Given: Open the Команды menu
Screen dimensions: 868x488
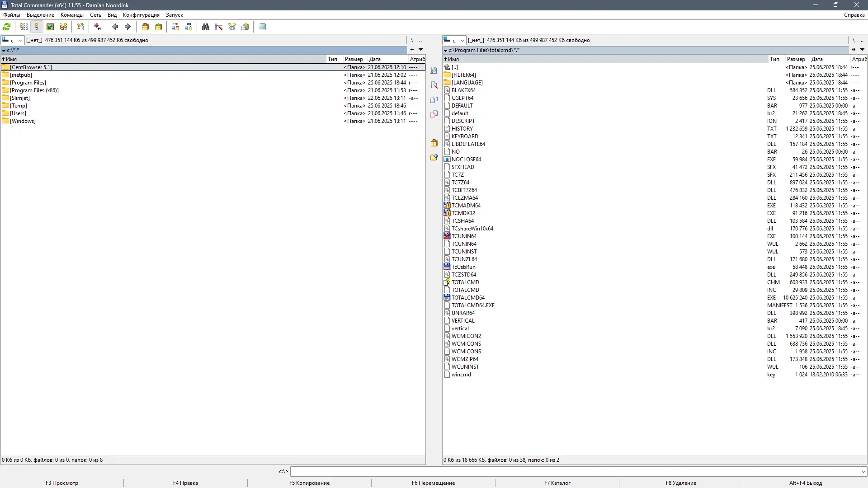Looking at the screenshot, I should (x=72, y=15).
